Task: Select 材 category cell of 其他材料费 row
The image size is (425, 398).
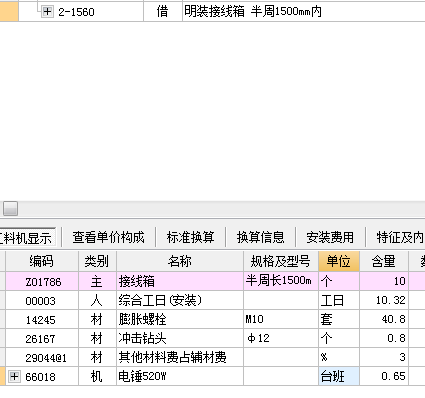Action: (x=97, y=357)
